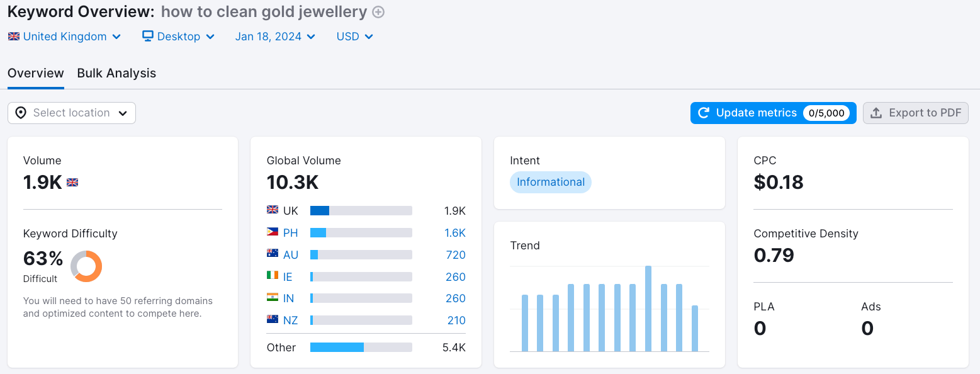Open the Informational intent label
This screenshot has height=374, width=980.
click(x=550, y=182)
